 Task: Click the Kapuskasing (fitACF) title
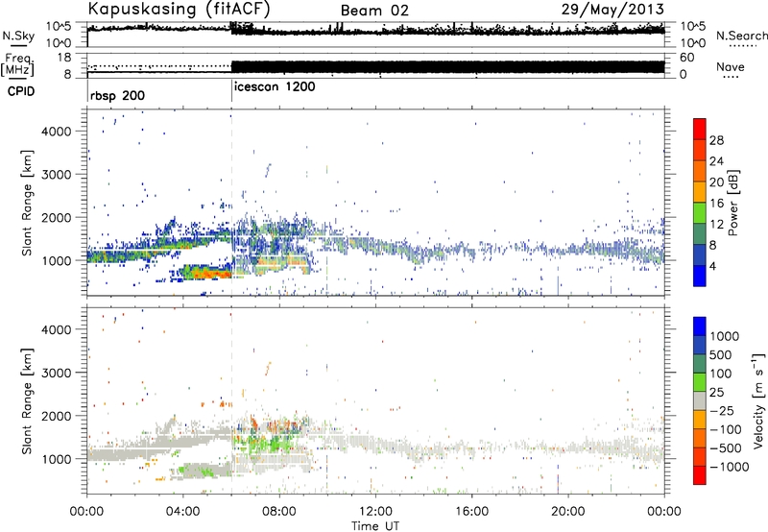[x=179, y=9]
